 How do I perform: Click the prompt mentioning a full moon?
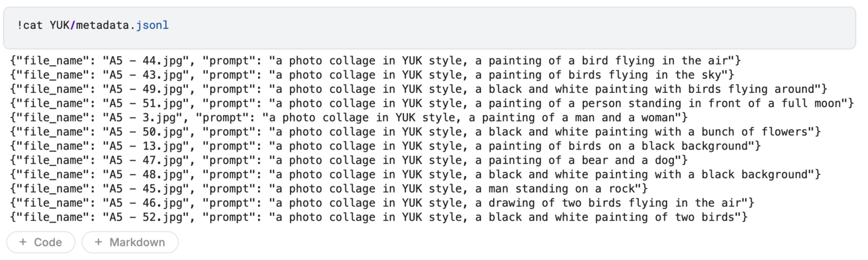561,104
